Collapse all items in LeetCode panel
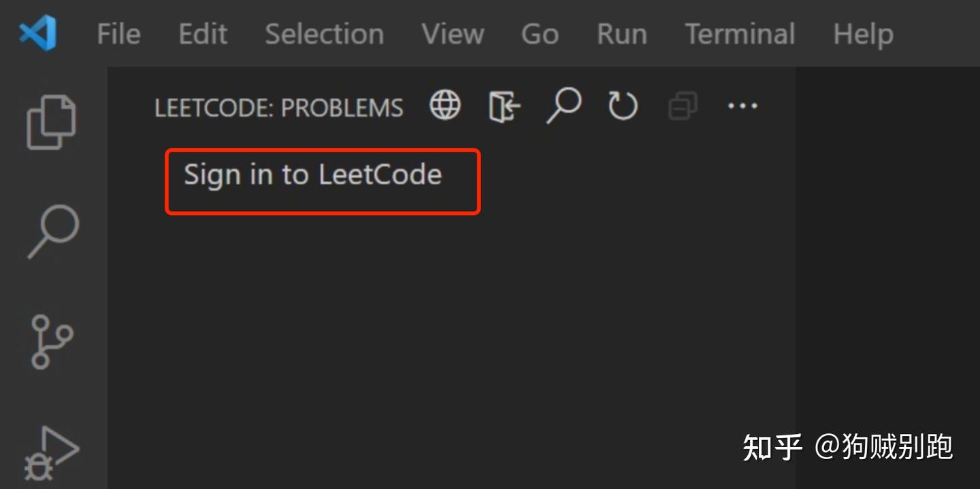Screen dimensions: 980x489 point(682,105)
